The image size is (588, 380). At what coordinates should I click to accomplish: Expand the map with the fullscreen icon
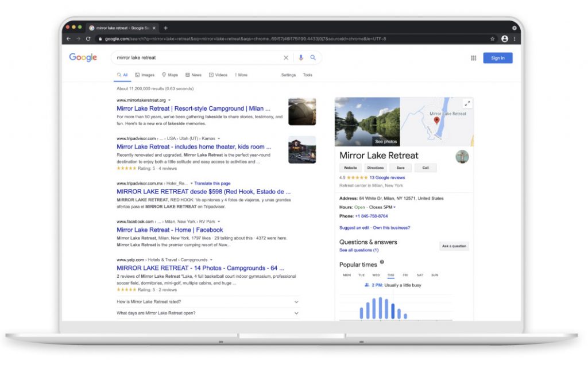[467, 104]
